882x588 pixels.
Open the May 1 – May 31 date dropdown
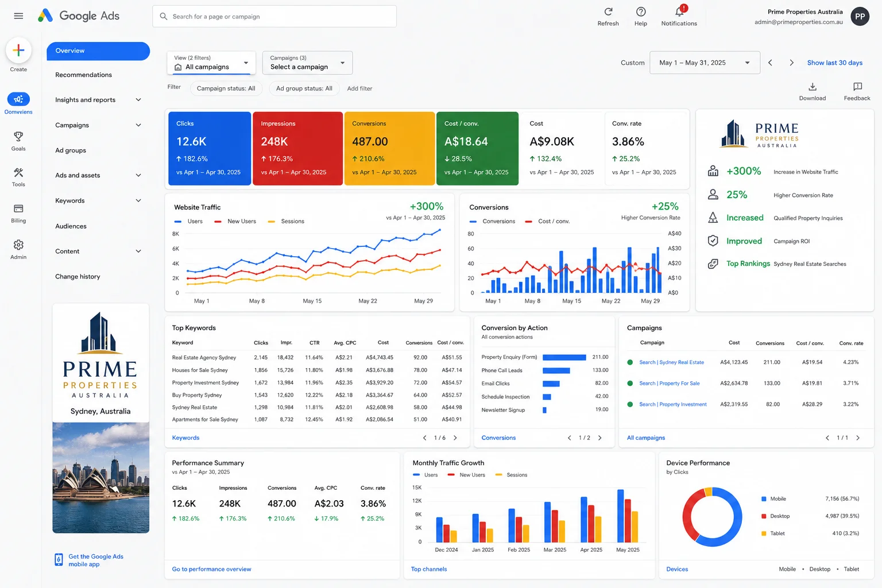click(705, 63)
